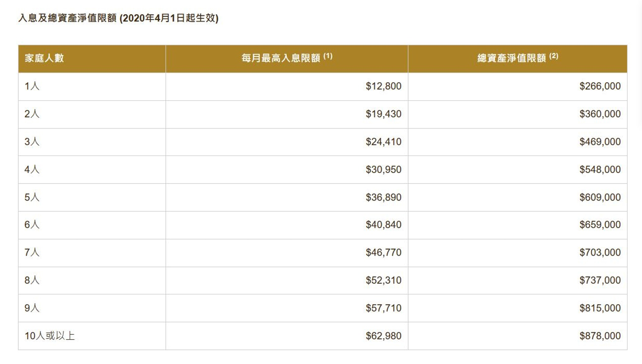Select the $12,800 income limit cell
The image size is (642, 364).
(384, 86)
